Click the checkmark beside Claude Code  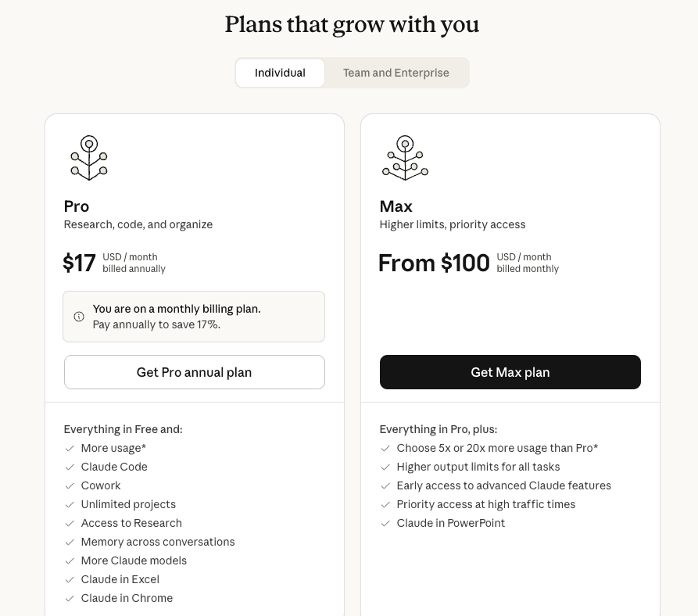(x=70, y=467)
